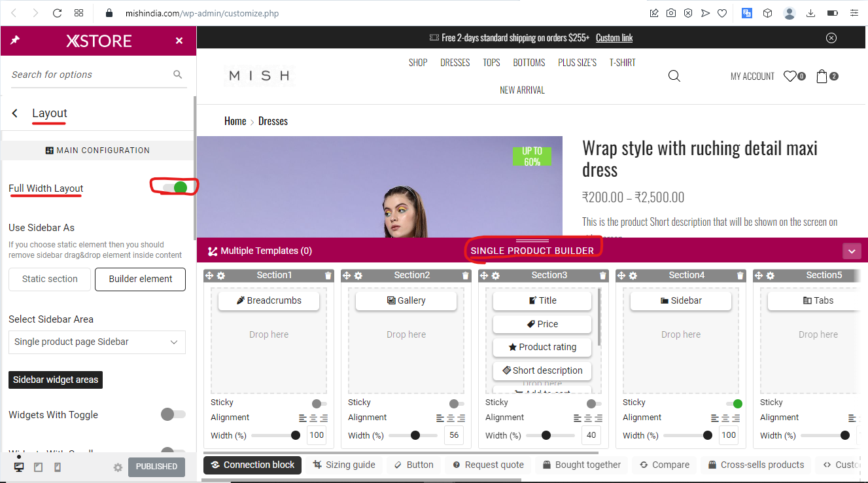The height and width of the screenshot is (483, 868).
Task: Open MY ACCOUNT link
Action: (x=752, y=77)
